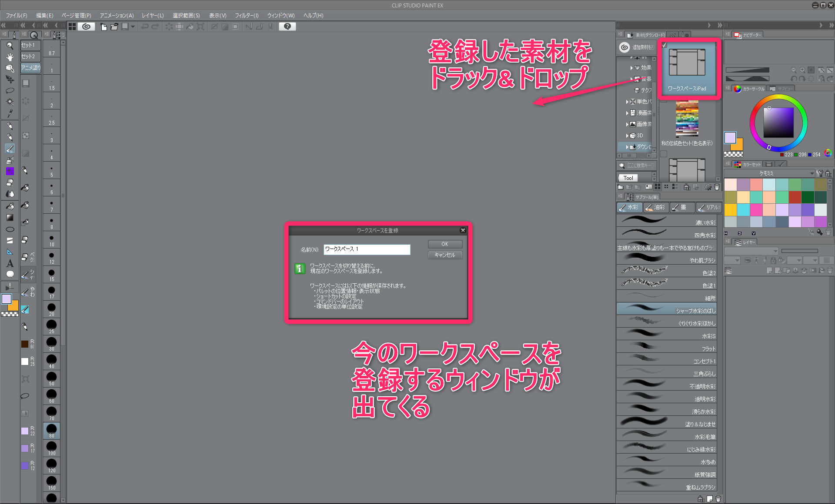Expand the 漫画素材 category
Screen dimensions: 835x504
(x=627, y=113)
